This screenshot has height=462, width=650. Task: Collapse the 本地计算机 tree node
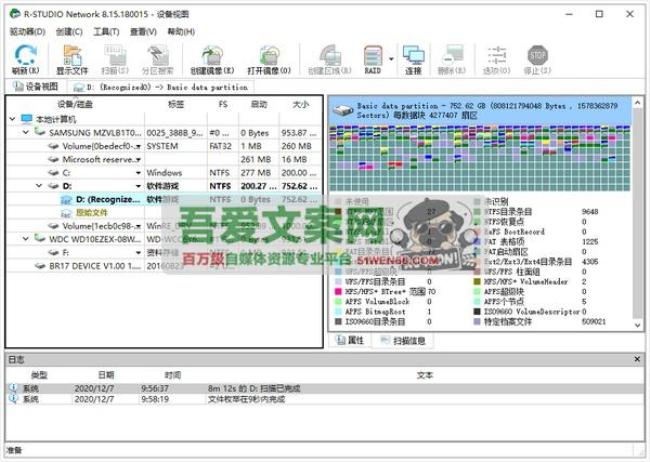[12, 119]
